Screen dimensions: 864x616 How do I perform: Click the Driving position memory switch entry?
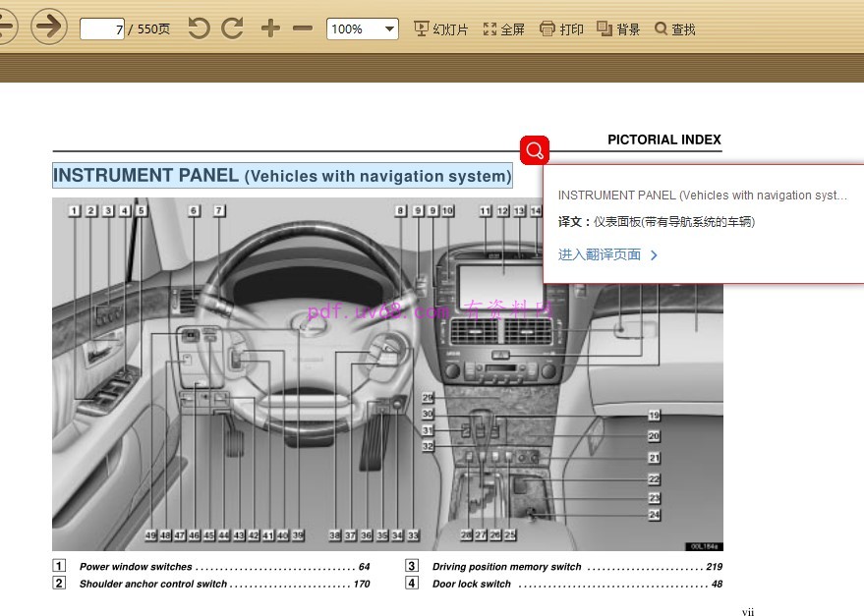tap(508, 566)
